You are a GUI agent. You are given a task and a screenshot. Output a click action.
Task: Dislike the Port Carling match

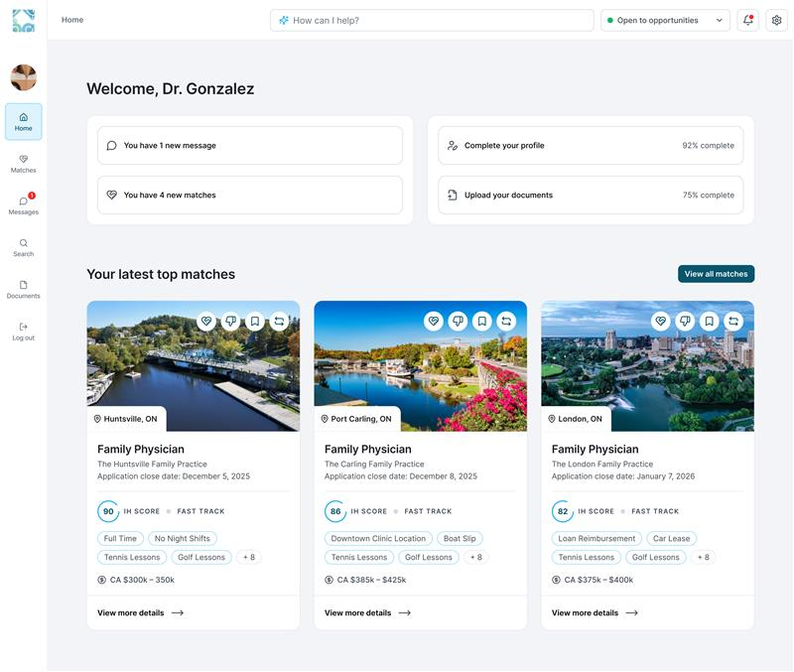click(458, 321)
